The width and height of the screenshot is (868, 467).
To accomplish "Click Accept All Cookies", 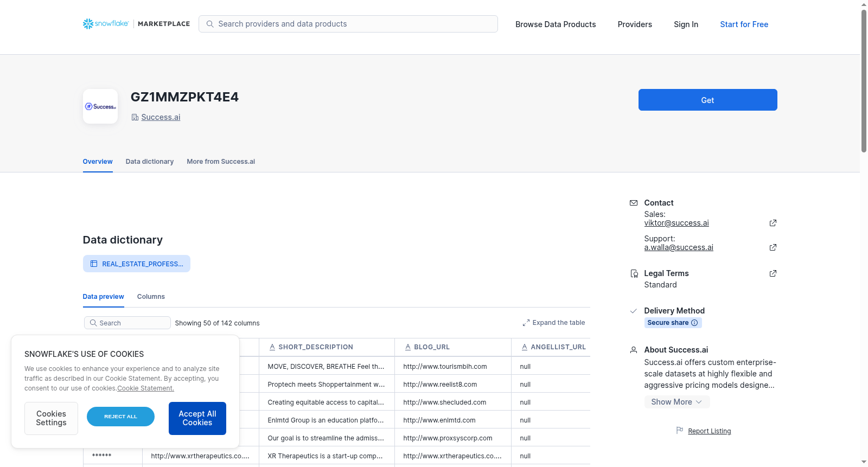I will 197,418.
